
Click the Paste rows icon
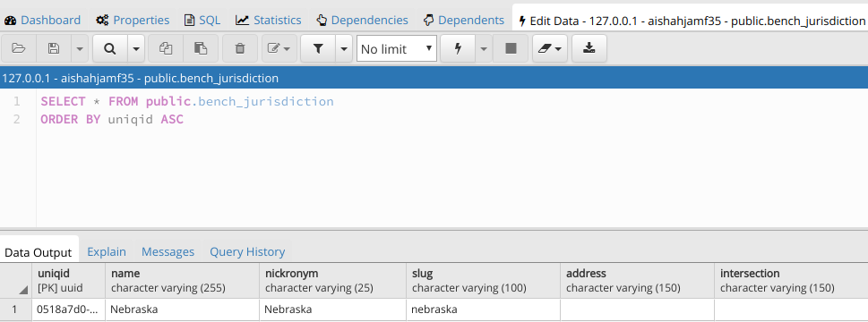tap(201, 48)
